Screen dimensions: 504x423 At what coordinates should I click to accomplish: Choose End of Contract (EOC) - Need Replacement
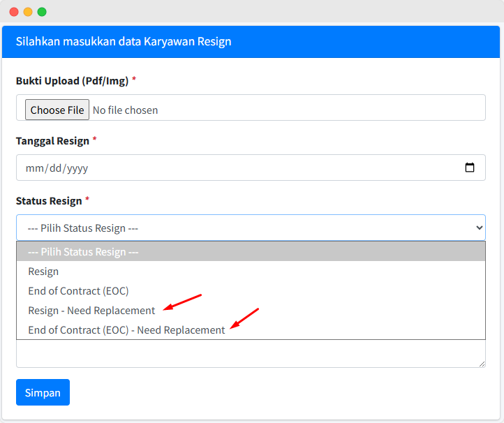tap(251, 330)
